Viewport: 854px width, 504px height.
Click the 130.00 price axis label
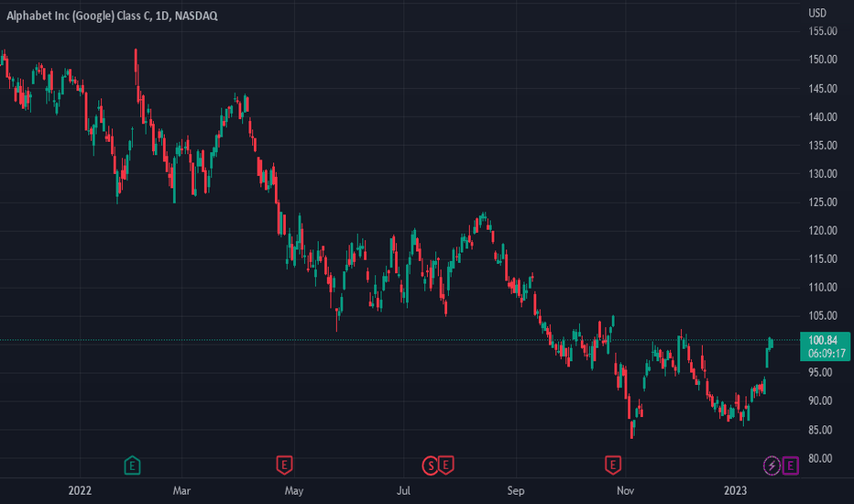(823, 174)
